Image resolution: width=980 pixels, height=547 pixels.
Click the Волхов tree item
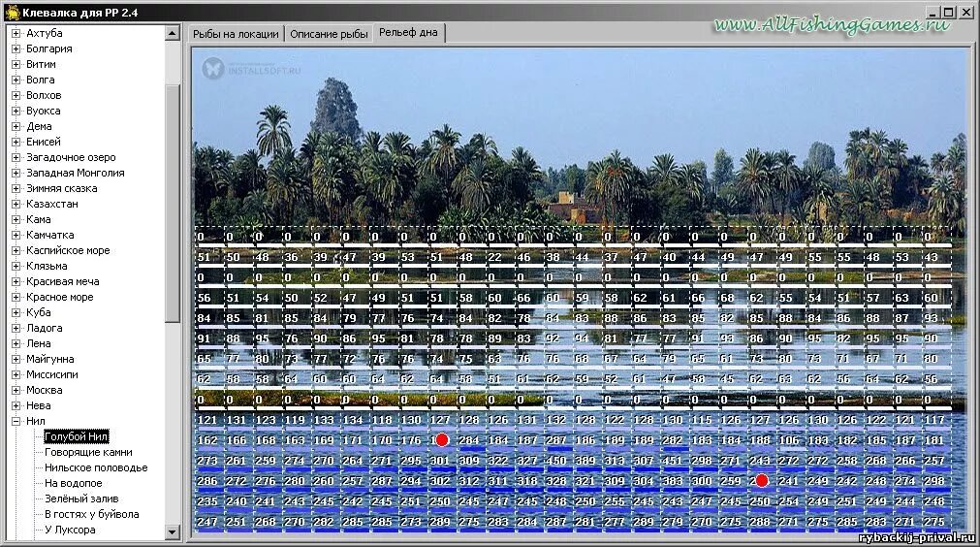pos(44,96)
